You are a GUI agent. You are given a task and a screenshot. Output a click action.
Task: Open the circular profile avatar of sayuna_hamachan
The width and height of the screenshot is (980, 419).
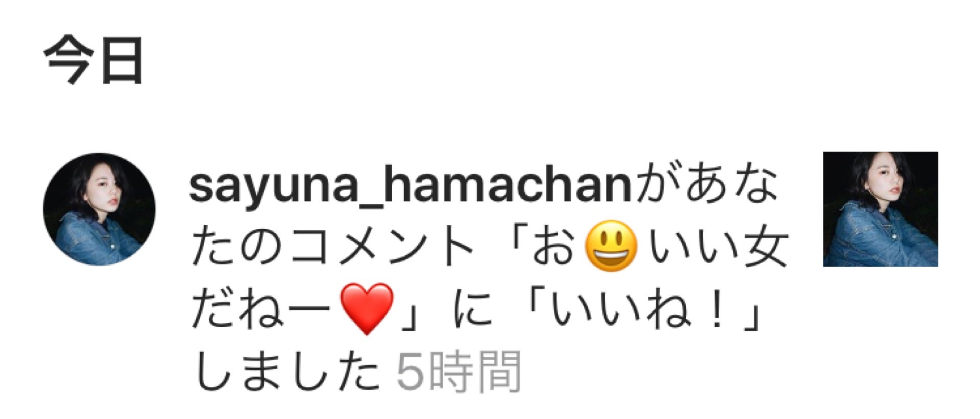[99, 209]
